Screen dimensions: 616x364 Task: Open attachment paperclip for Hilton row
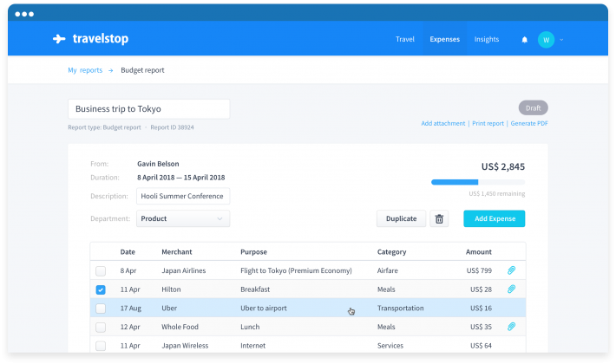(511, 289)
